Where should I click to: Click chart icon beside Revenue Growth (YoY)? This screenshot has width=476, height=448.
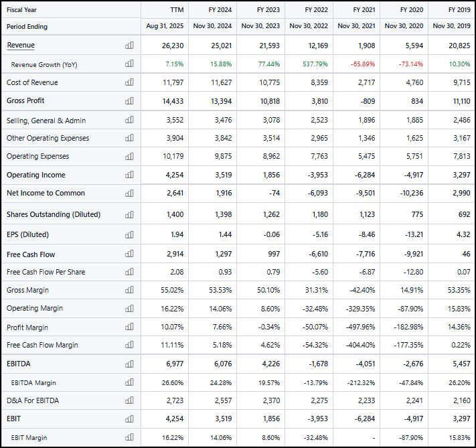[x=129, y=64]
